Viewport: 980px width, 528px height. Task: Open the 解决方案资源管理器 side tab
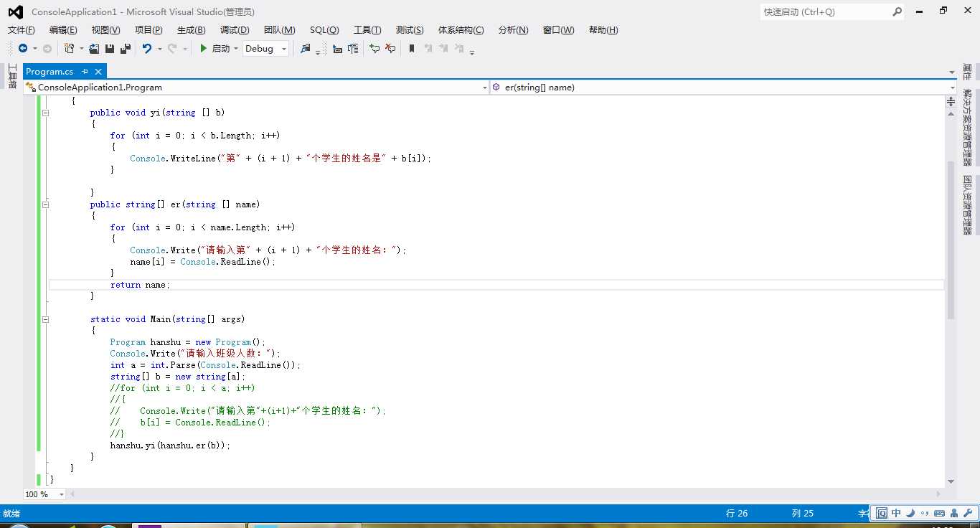pos(968,127)
